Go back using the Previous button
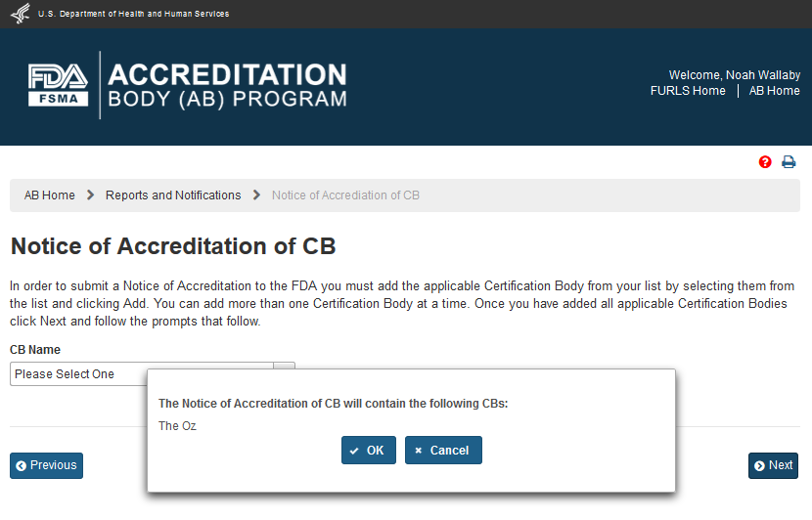Image resolution: width=812 pixels, height=520 pixels. (46, 465)
